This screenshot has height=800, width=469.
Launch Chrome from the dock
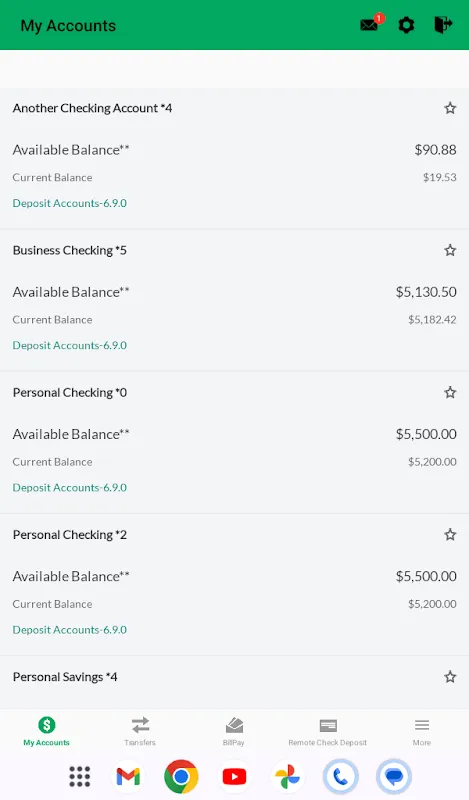point(181,777)
